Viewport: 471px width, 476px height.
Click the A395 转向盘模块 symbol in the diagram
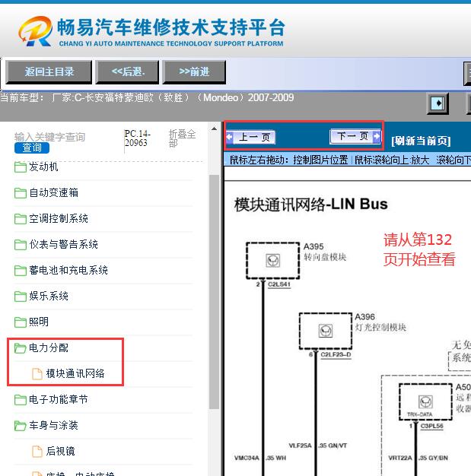tap(273, 261)
